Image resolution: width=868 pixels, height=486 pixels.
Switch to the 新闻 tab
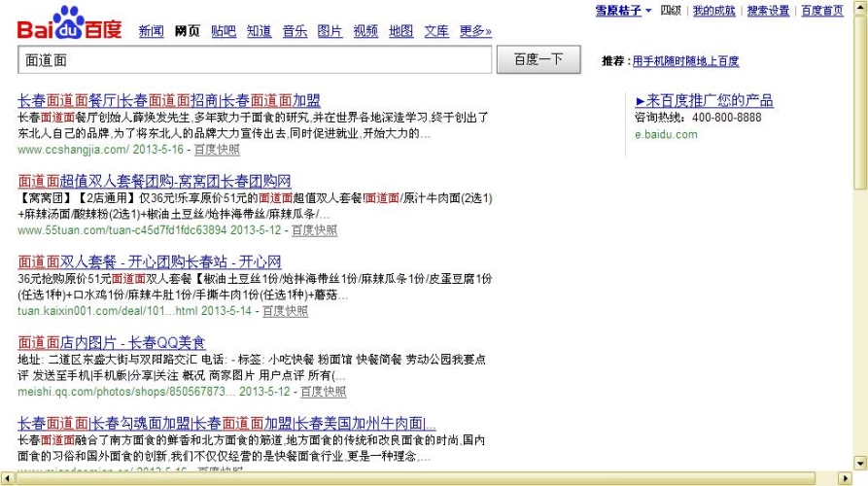click(x=151, y=31)
